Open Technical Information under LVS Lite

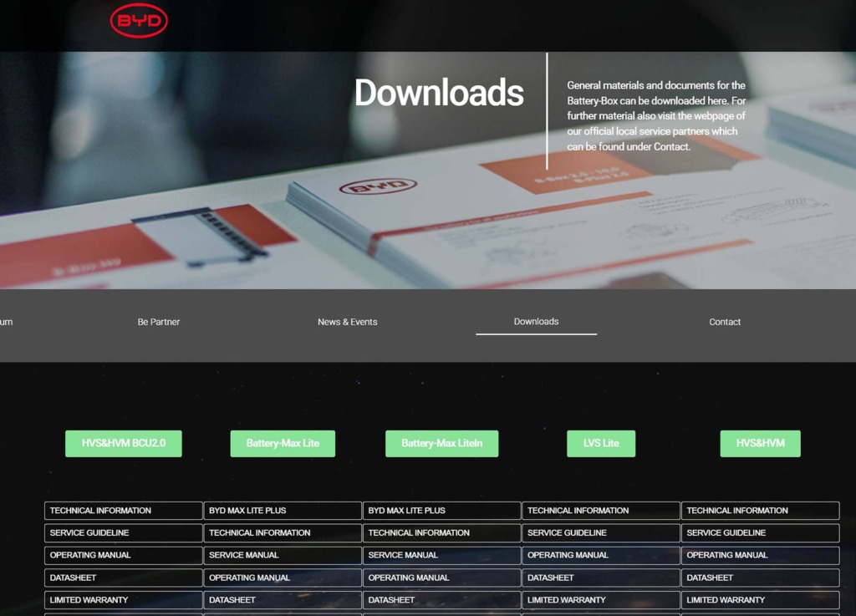[x=601, y=511]
